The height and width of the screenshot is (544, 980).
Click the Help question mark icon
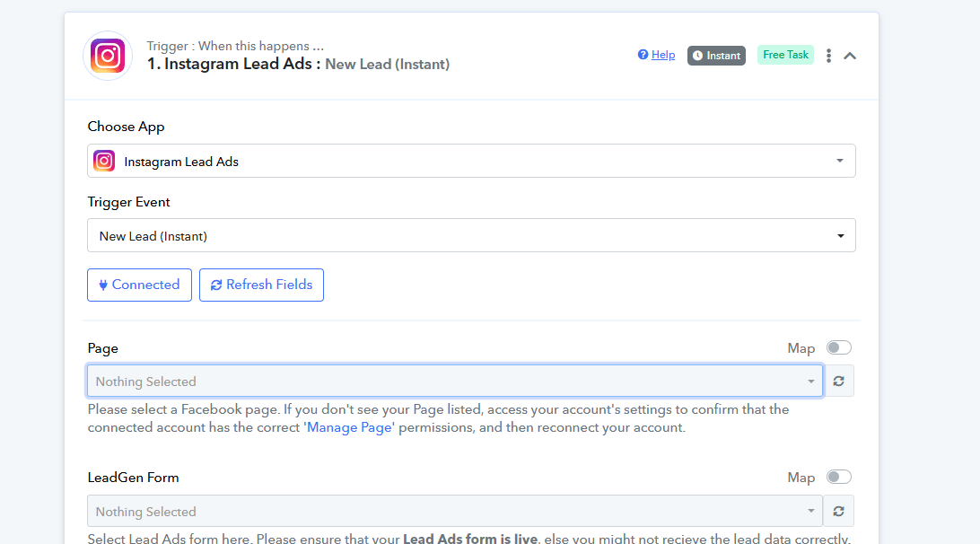(x=643, y=55)
